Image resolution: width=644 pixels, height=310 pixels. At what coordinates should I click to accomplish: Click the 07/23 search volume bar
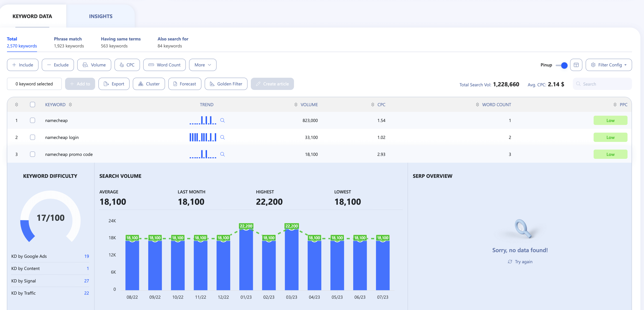(x=383, y=265)
